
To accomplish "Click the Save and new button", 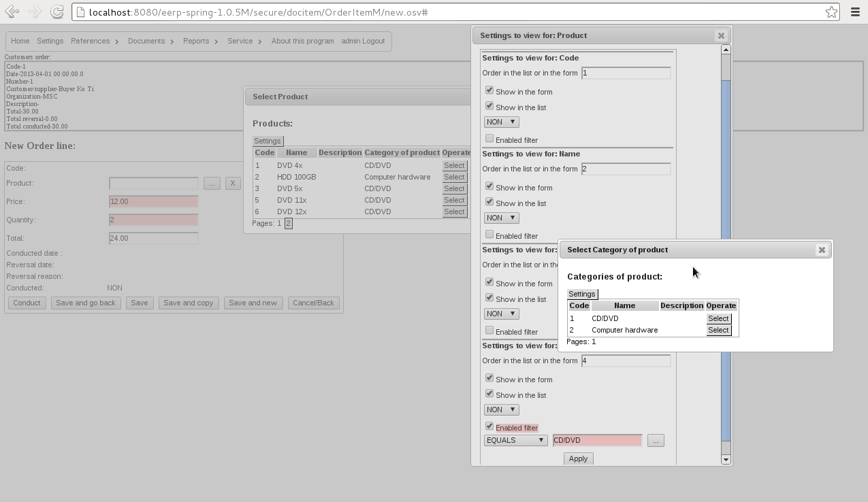I will [x=253, y=303].
